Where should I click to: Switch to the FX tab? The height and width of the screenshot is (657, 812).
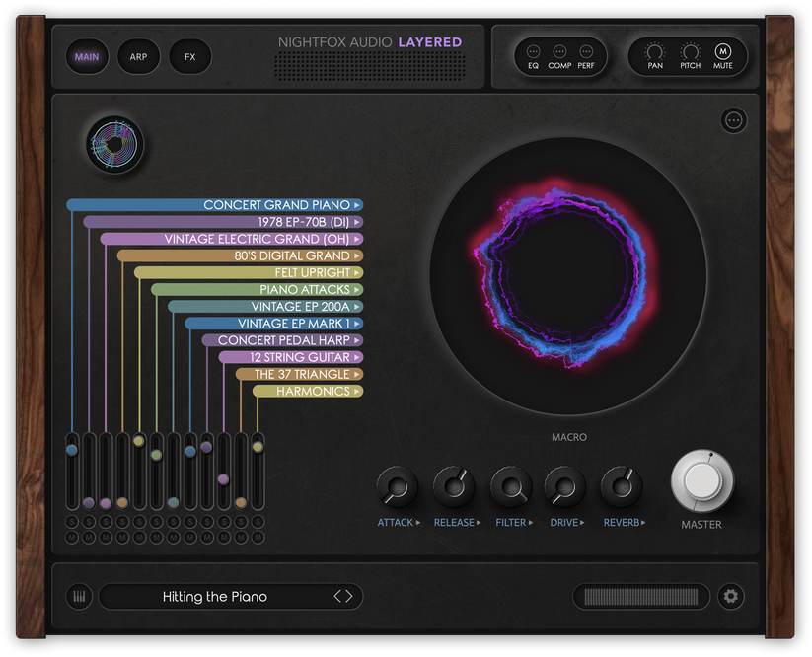coord(189,56)
